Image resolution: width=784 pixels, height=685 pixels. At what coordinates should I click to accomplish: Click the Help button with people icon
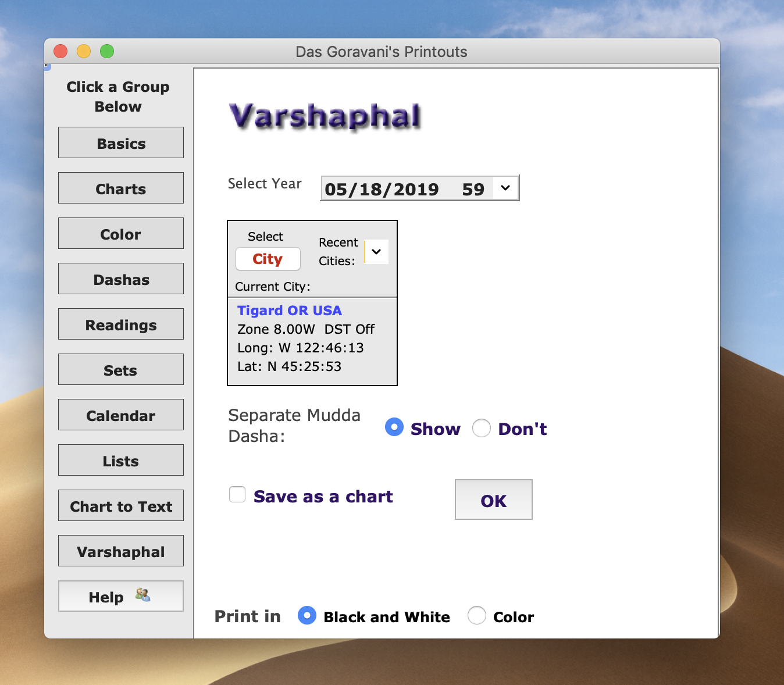click(x=120, y=596)
